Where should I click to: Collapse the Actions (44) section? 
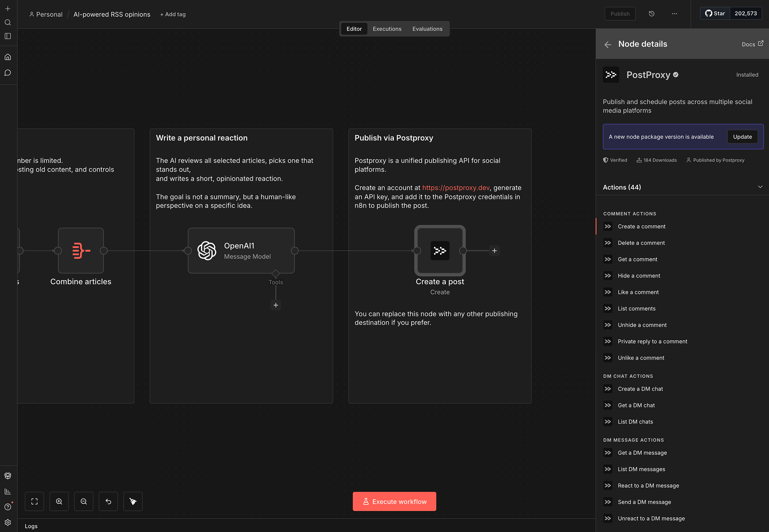pyautogui.click(x=760, y=187)
